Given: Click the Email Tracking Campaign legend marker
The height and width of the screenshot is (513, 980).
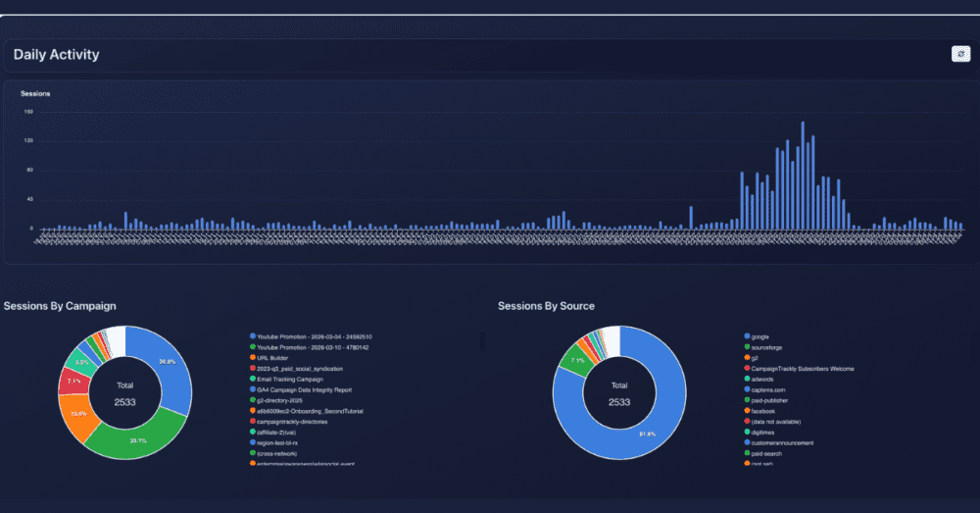Looking at the screenshot, I should coord(252,379).
